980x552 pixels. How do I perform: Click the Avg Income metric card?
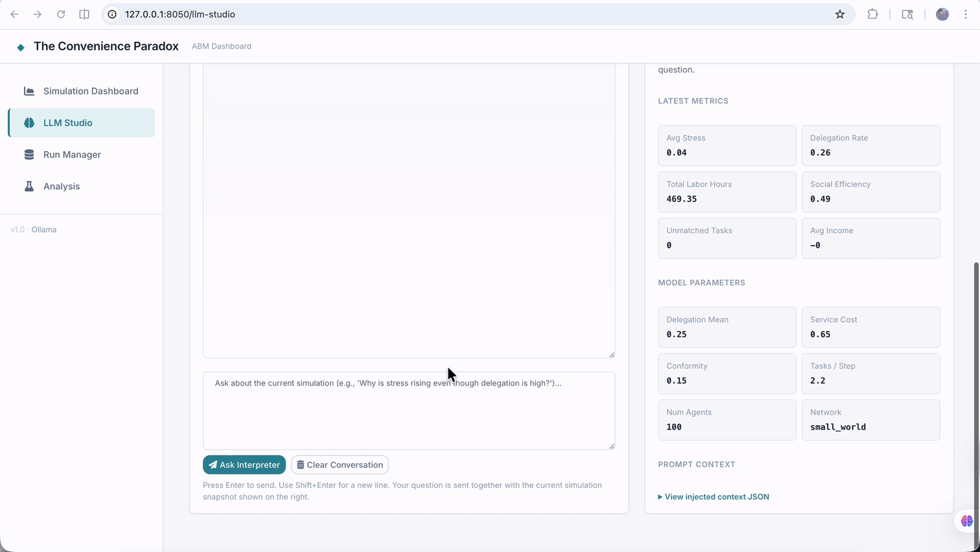[871, 238]
